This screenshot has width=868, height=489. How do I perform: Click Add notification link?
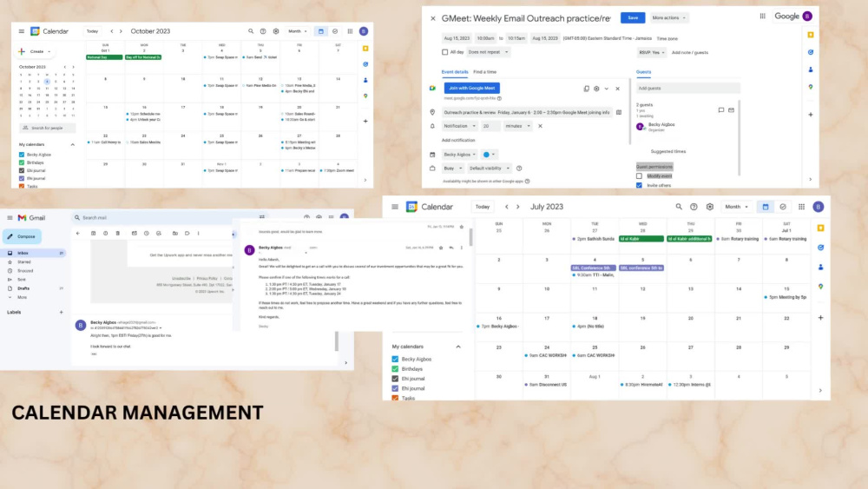(458, 140)
